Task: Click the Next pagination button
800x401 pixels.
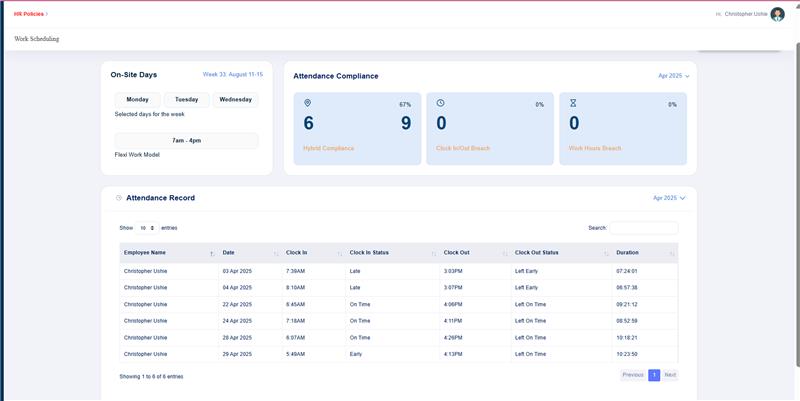Action: click(670, 375)
